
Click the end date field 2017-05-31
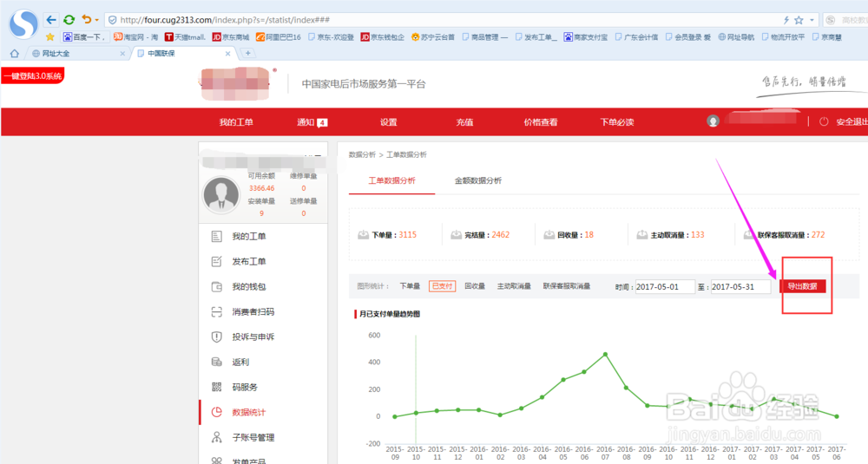pos(740,286)
